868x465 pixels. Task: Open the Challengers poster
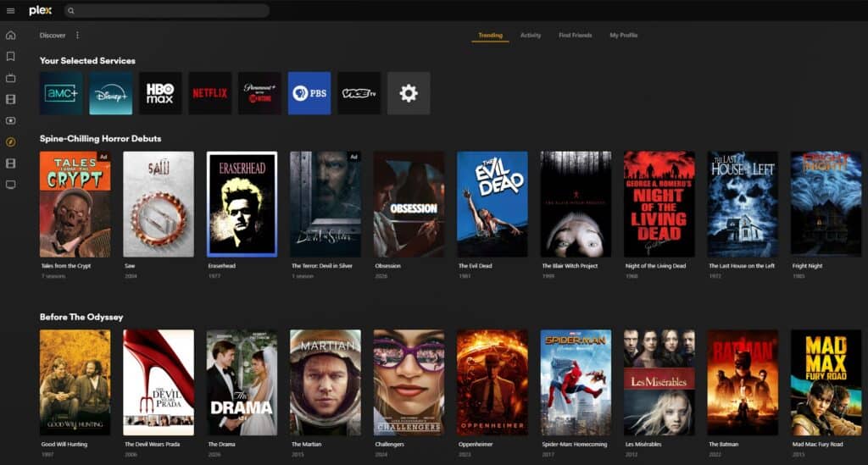(x=409, y=383)
